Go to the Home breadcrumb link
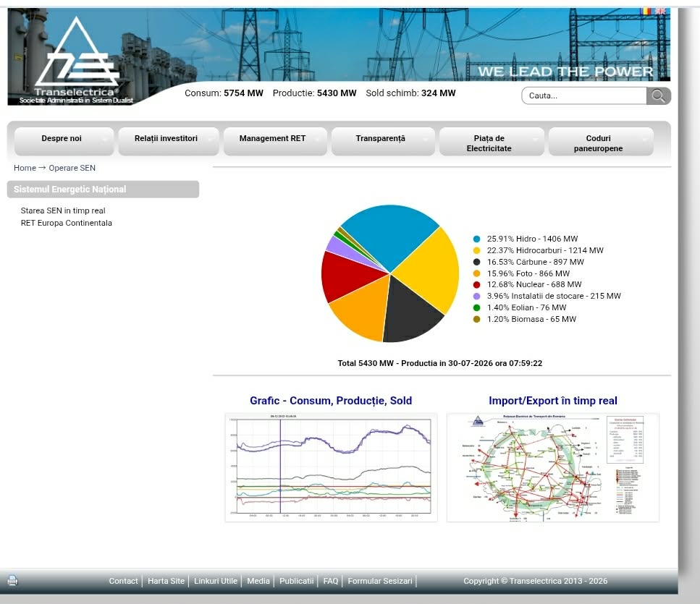This screenshot has width=700, height=604. pos(25,168)
